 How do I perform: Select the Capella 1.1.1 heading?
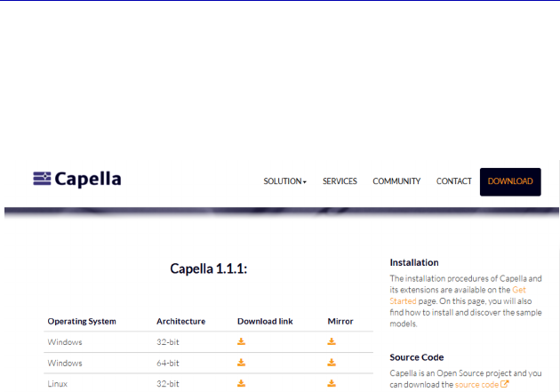pyautogui.click(x=209, y=268)
